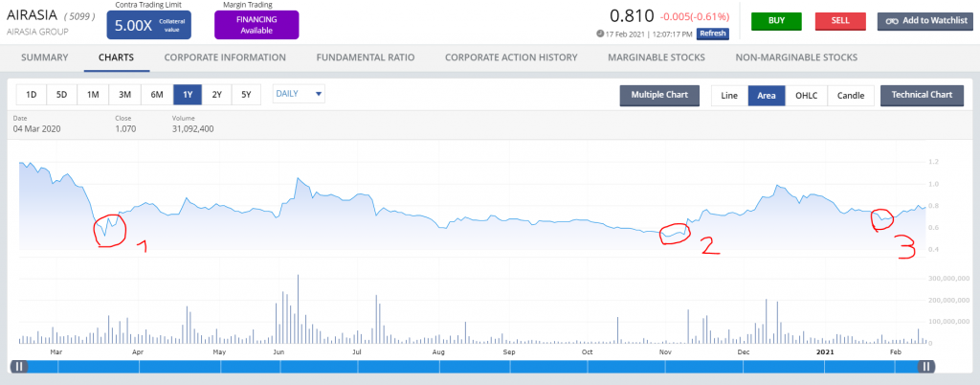980x385 pixels.
Task: Click the 1.2 price axis label
Action: [x=934, y=163]
